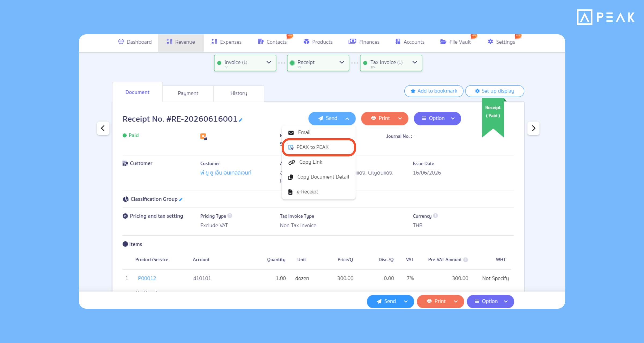This screenshot has height=343, width=644.
Task: Open customer name link
Action: point(226,173)
